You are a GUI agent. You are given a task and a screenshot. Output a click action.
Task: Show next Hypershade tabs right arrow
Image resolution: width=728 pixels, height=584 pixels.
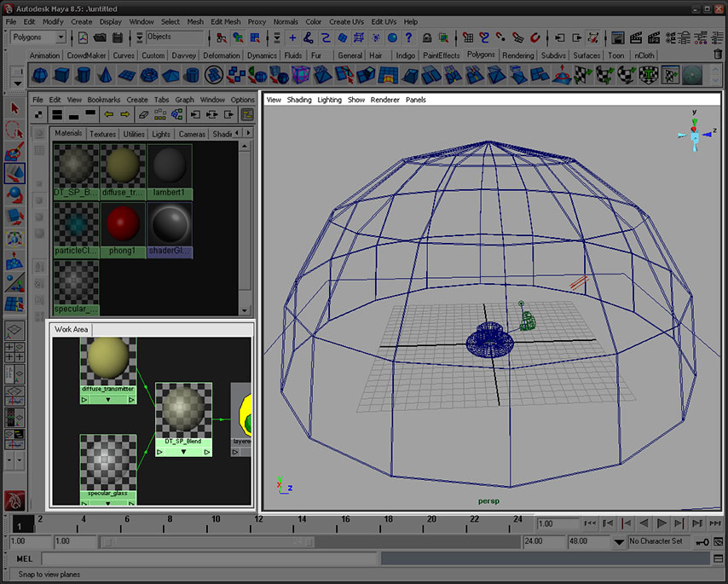click(248, 133)
